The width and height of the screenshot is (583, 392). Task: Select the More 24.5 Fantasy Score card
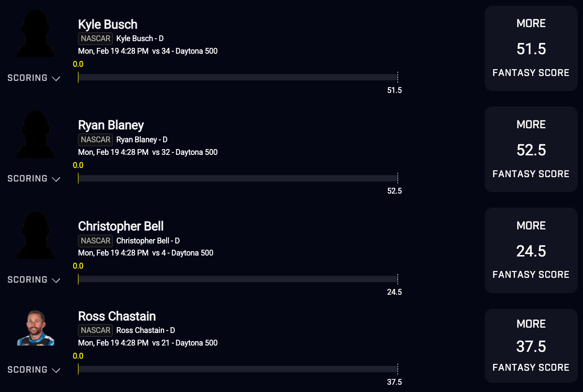531,250
